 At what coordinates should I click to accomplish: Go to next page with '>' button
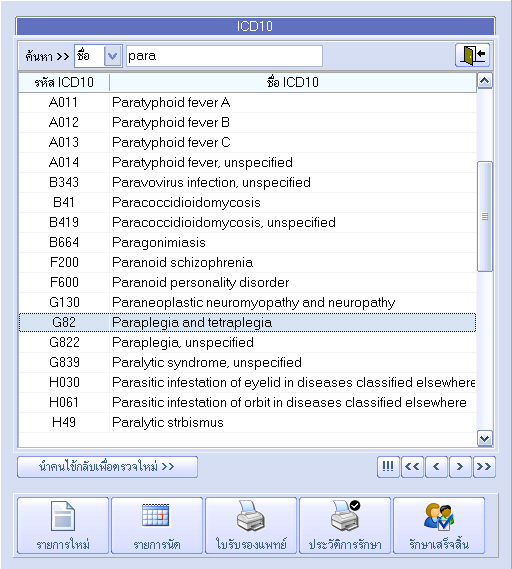(460, 467)
